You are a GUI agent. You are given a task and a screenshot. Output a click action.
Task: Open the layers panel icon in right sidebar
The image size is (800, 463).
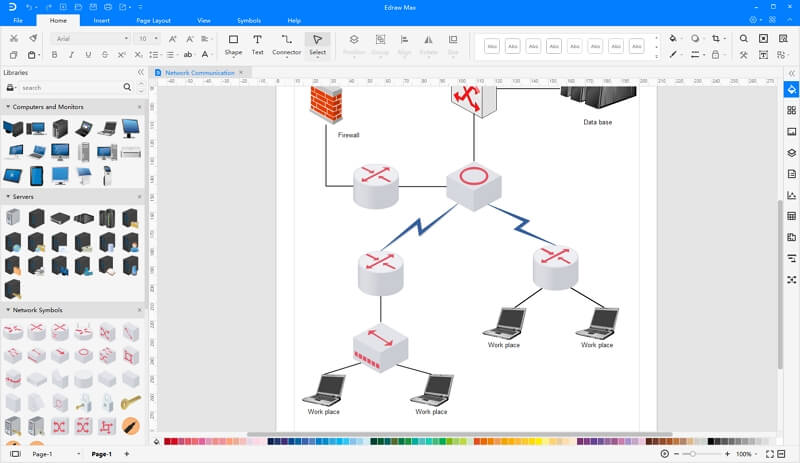[x=791, y=153]
